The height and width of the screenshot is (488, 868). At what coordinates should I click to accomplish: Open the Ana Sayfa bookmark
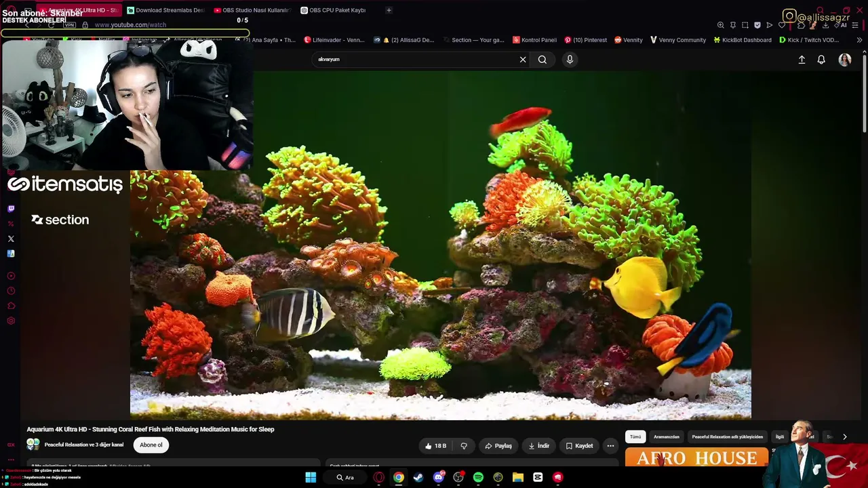click(269, 40)
